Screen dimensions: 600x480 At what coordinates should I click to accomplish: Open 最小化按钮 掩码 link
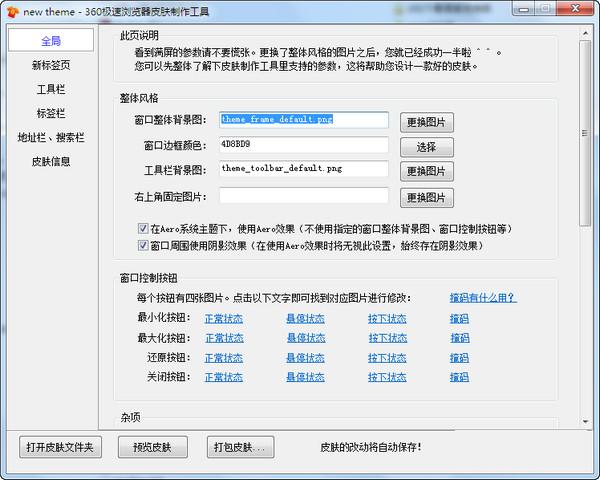click(x=459, y=318)
